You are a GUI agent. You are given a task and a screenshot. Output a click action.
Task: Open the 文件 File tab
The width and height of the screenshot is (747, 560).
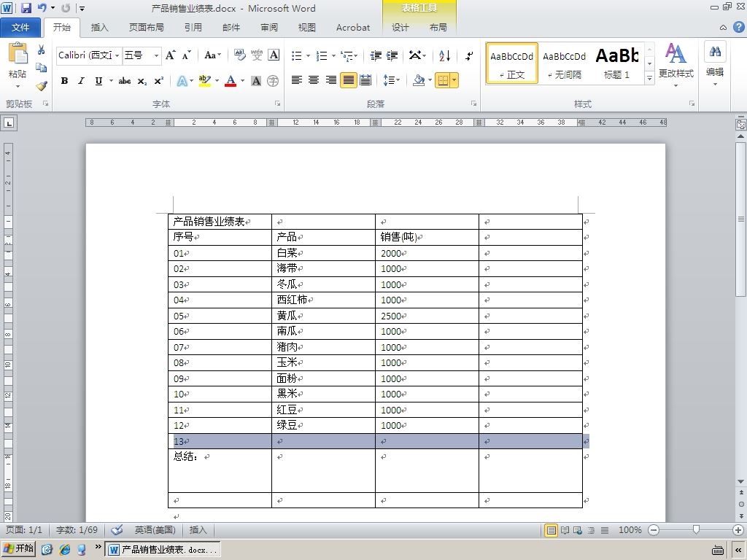[20, 28]
